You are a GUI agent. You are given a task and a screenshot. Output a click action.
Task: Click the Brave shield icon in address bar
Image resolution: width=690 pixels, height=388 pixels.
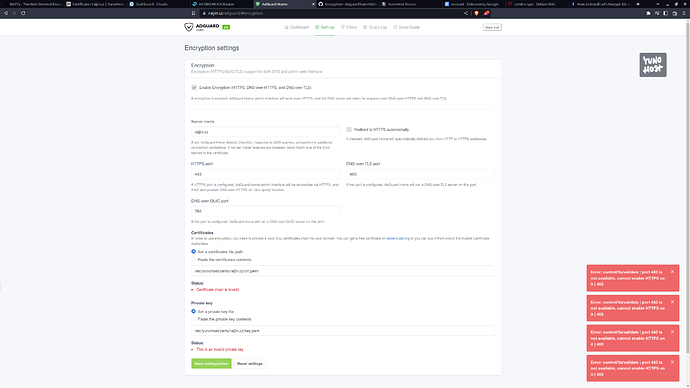point(476,13)
